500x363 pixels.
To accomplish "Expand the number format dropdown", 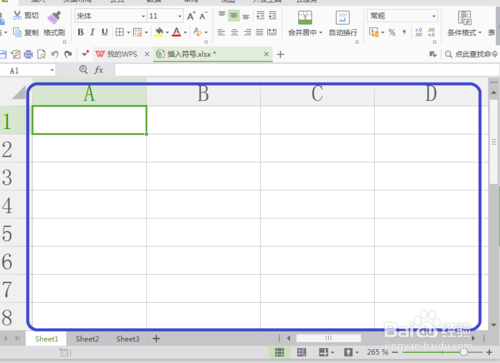I will coord(434,16).
